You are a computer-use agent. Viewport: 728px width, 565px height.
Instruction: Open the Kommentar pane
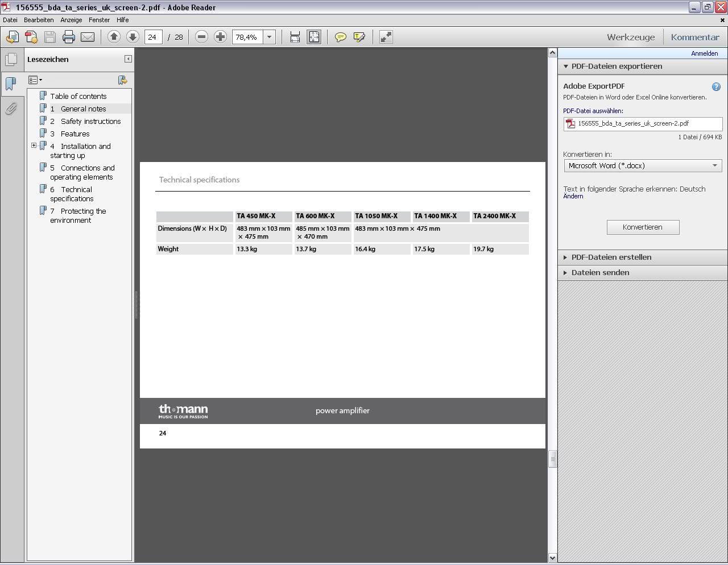695,38
